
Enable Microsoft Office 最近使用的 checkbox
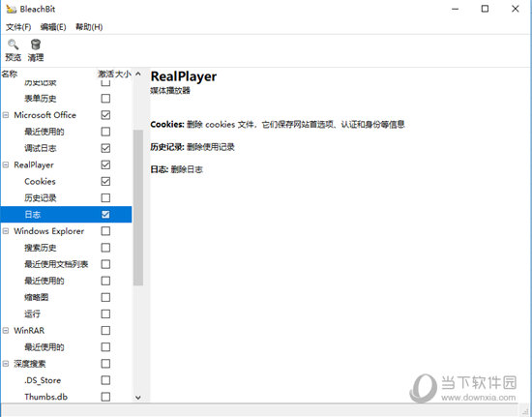tap(105, 132)
